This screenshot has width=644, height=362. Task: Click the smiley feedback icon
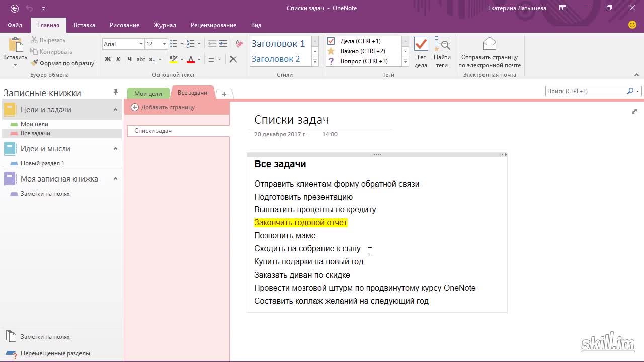(632, 25)
